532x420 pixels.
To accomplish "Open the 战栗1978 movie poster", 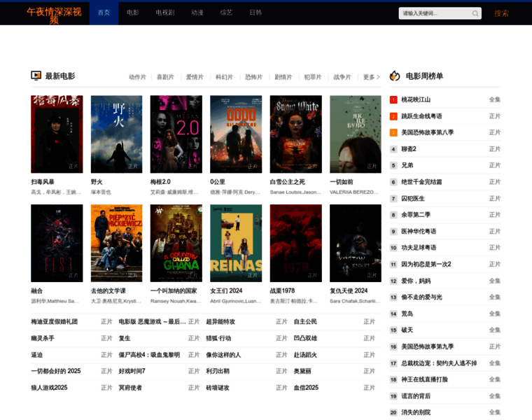I will pyautogui.click(x=296, y=243).
